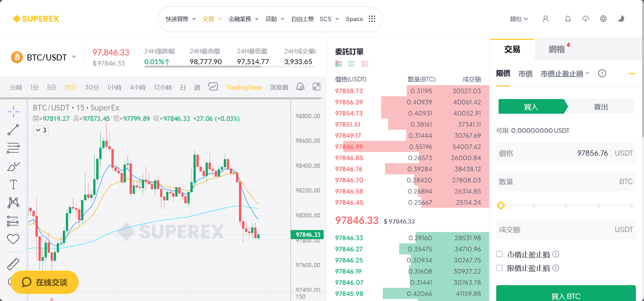The height and width of the screenshot is (301, 644).
Task: Focus the 成交額 USDT field
Action: click(566, 230)
